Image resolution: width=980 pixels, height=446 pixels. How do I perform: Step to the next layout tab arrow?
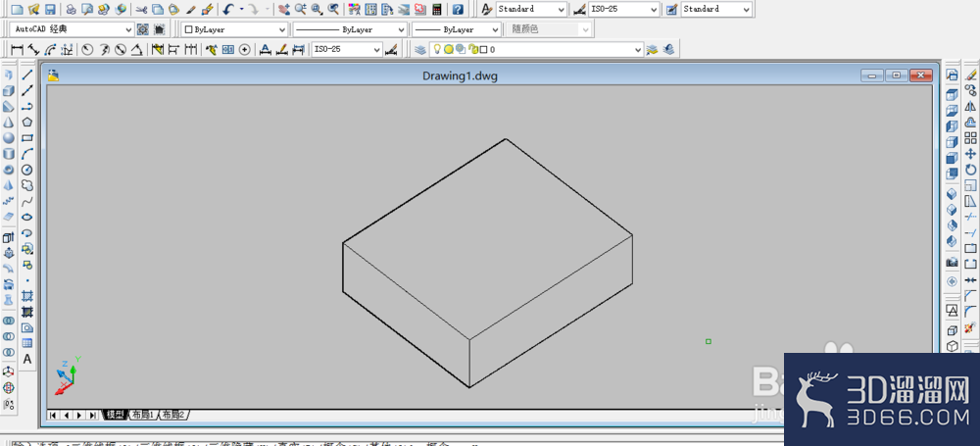coord(79,415)
